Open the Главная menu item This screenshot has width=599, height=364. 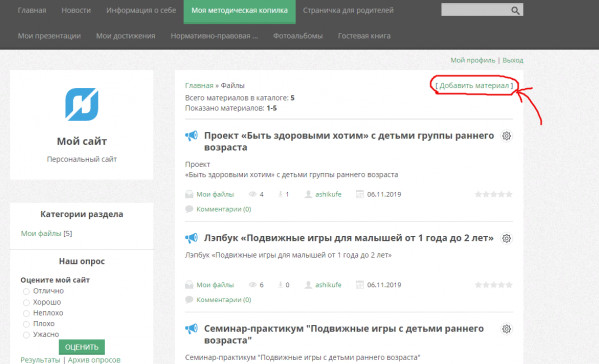pyautogui.click(x=32, y=10)
